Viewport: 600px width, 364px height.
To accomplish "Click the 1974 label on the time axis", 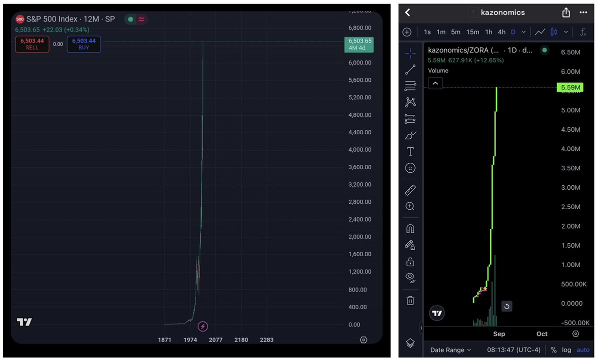I will pos(190,340).
